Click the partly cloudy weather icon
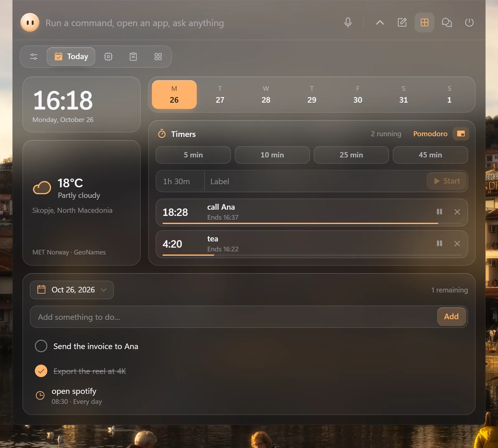This screenshot has height=448, width=498. (42, 188)
